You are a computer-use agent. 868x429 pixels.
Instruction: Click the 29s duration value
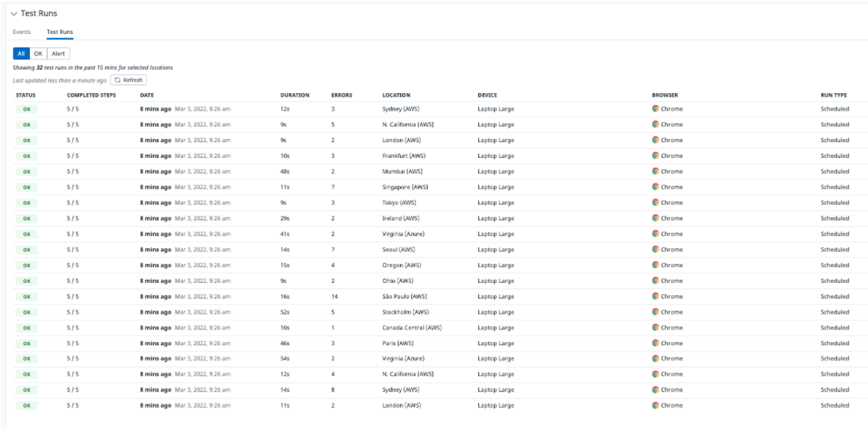tap(285, 218)
